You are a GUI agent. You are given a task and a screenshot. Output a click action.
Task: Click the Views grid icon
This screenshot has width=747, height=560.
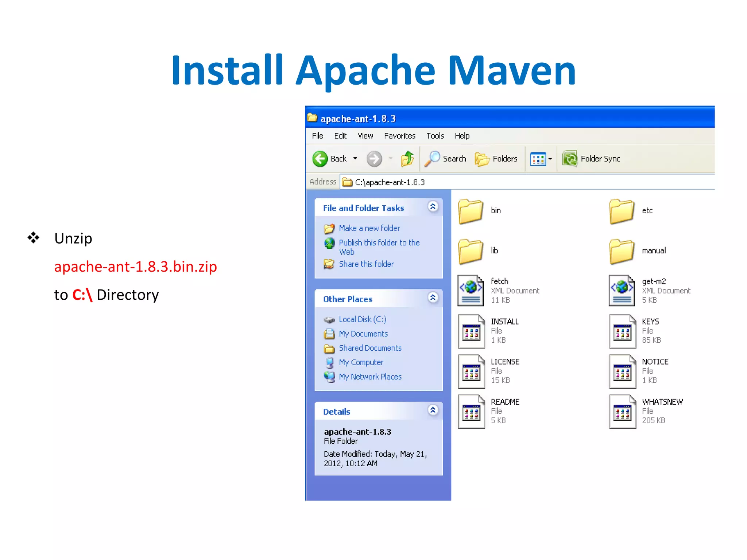pos(538,159)
